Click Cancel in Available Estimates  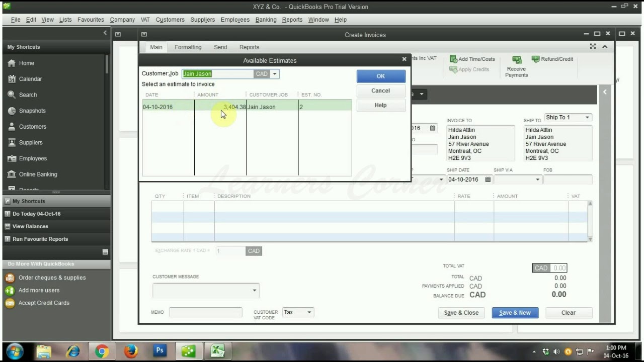(381, 90)
